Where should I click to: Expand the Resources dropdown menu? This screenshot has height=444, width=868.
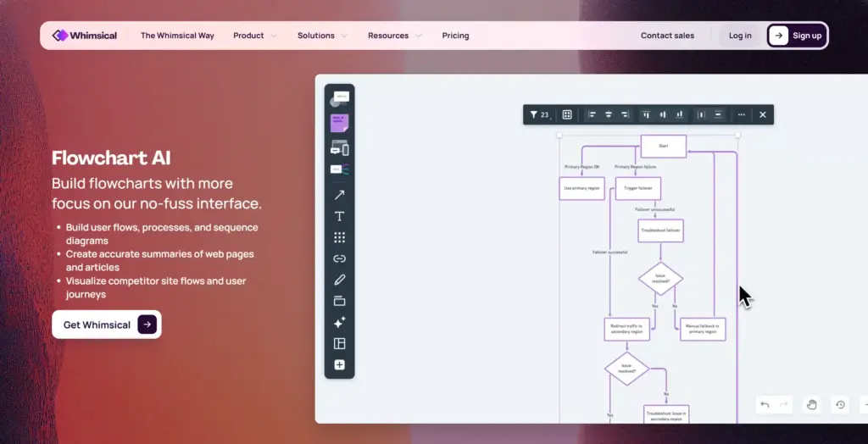394,36
